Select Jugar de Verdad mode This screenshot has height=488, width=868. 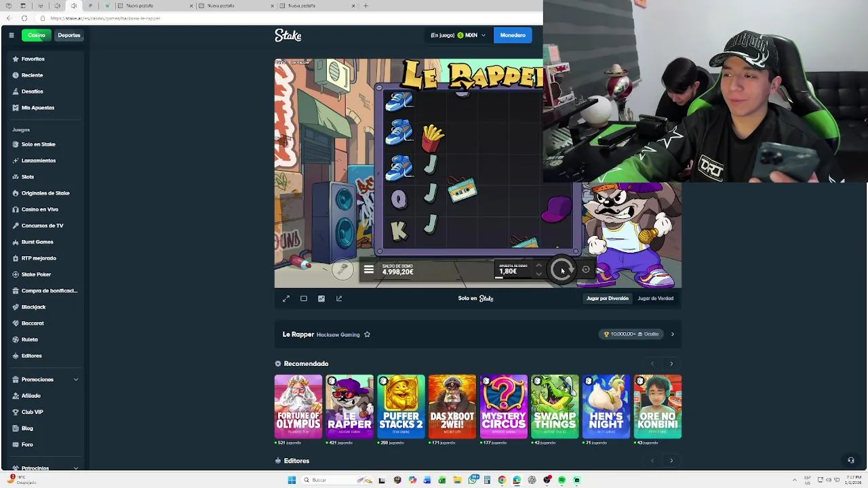(655, 298)
